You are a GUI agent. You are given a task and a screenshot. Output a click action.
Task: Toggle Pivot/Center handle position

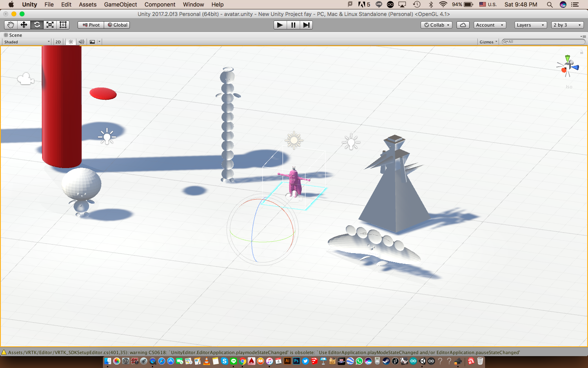point(91,25)
